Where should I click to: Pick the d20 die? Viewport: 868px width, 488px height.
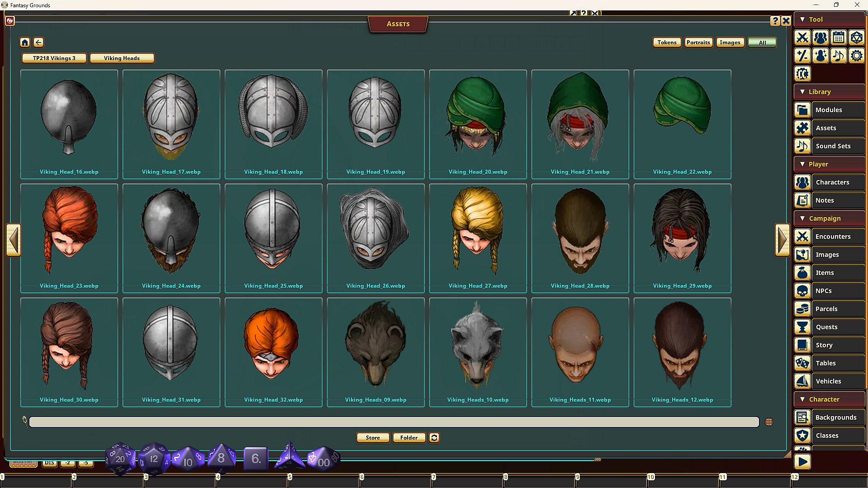coord(120,459)
